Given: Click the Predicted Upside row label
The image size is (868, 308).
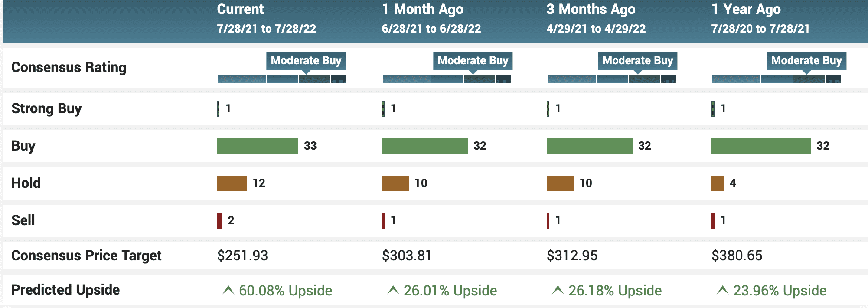Looking at the screenshot, I should tap(65, 290).
